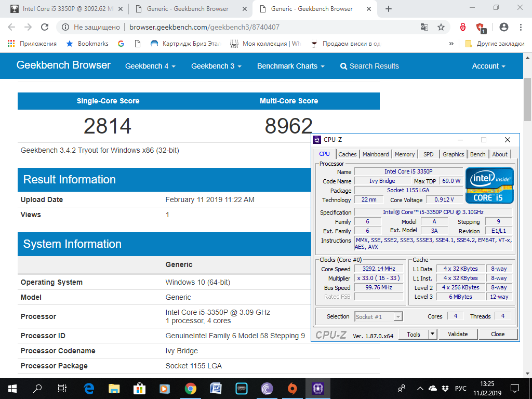Open the Приложения apps shortcut

32,44
